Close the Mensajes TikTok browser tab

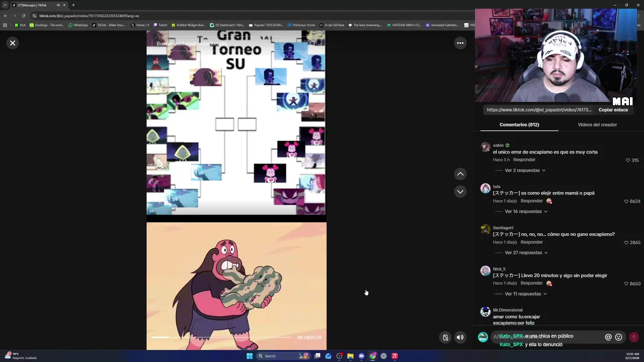(64, 5)
